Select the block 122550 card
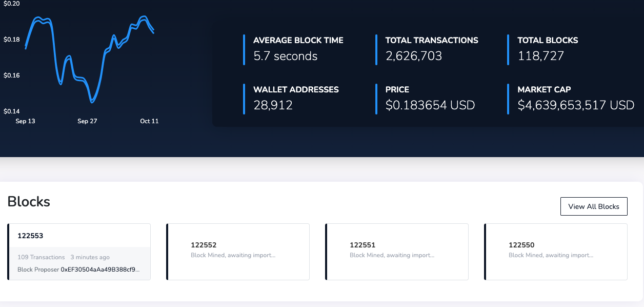644x307 pixels. point(556,252)
